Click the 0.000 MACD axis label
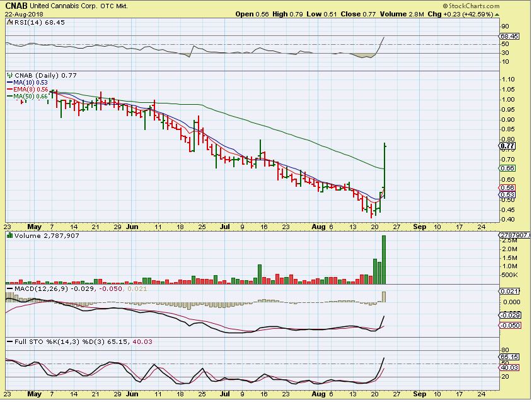Viewport: 532px width, 402px height. tap(512, 302)
